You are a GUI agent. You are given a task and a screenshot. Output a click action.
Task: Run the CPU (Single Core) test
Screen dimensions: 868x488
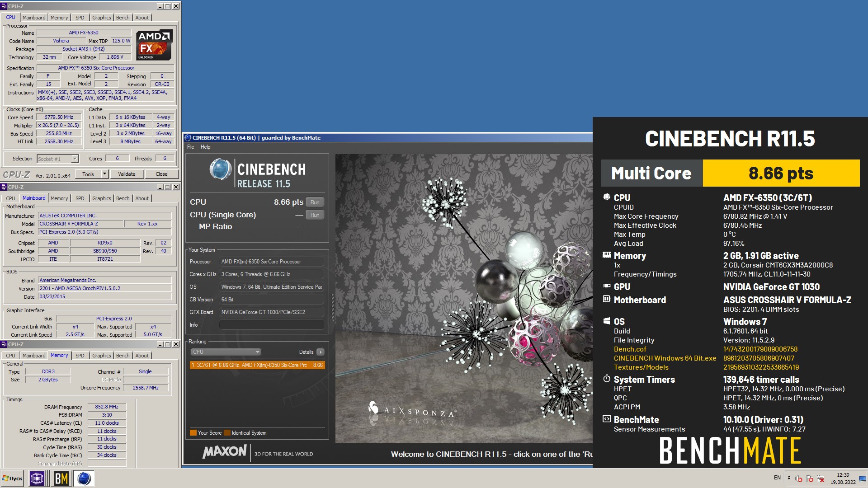(315, 215)
